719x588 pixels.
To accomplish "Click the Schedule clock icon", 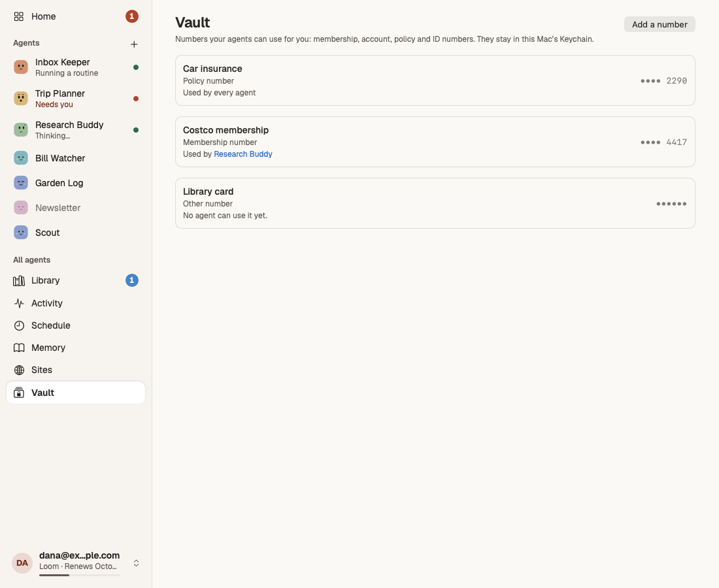I will point(19,325).
